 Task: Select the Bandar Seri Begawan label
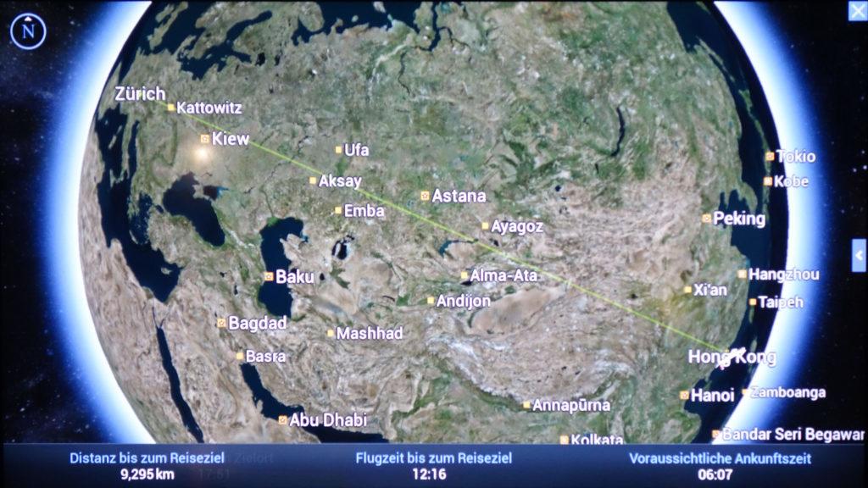pos(793,435)
